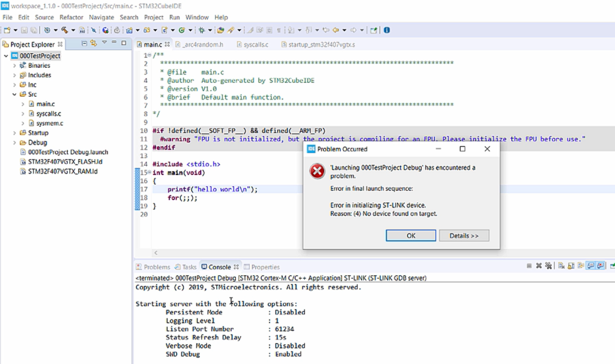This screenshot has width=615, height=364.
Task: Close the main.c editor tab
Action: (x=167, y=44)
